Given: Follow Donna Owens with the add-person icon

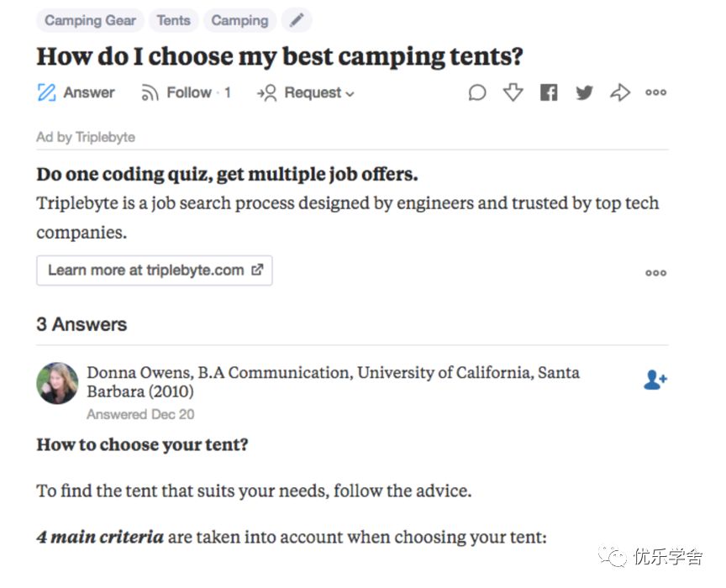Looking at the screenshot, I should coord(655,381).
